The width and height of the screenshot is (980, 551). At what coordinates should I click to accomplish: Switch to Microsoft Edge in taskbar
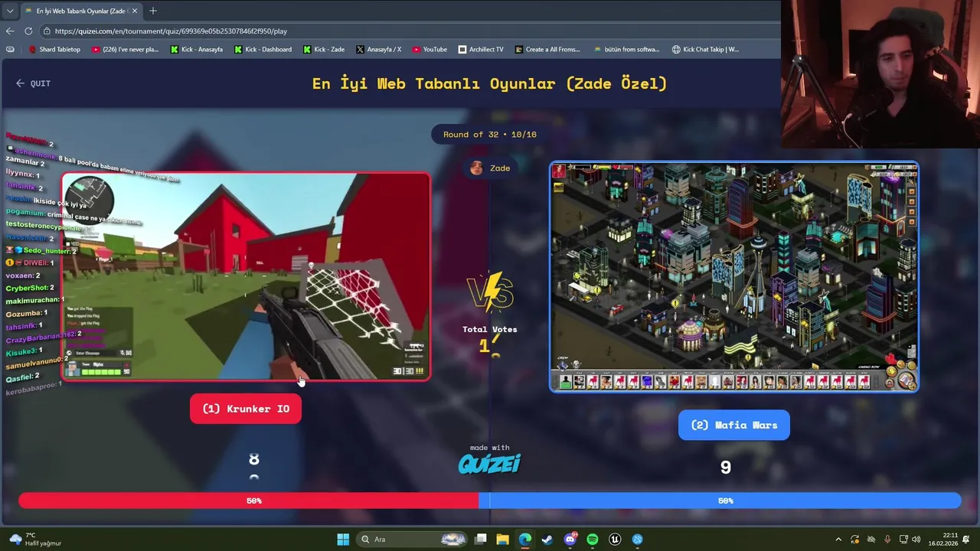tap(525, 540)
